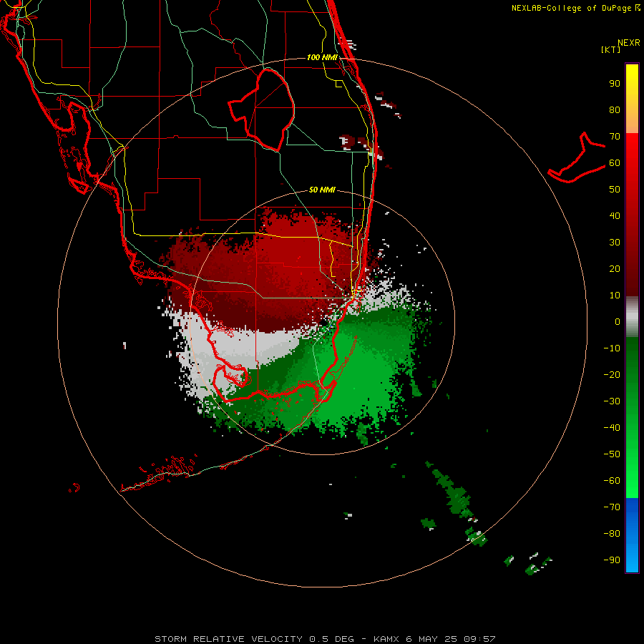Click the 70 knot scale value
This screenshot has height=644, width=644.
pyautogui.click(x=615, y=137)
